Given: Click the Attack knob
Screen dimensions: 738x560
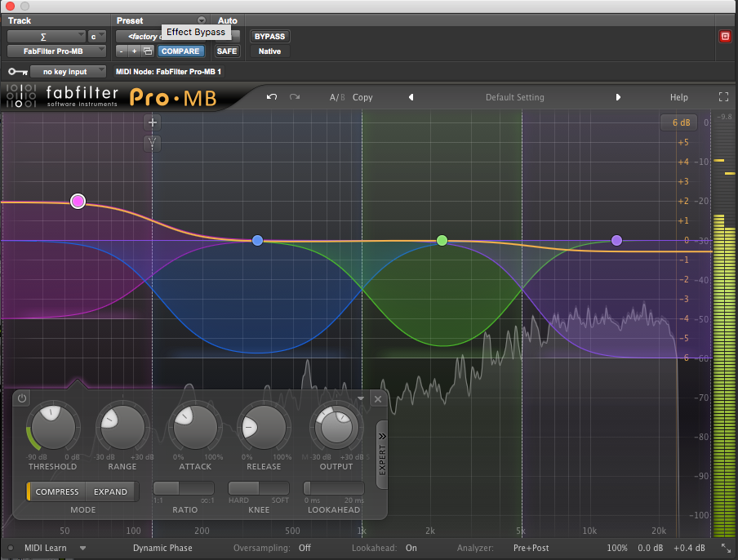Looking at the screenshot, I should pyautogui.click(x=195, y=427).
